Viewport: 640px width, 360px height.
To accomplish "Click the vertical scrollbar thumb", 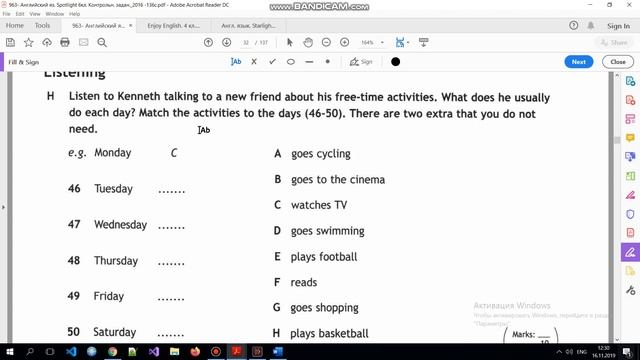I will (617, 140).
